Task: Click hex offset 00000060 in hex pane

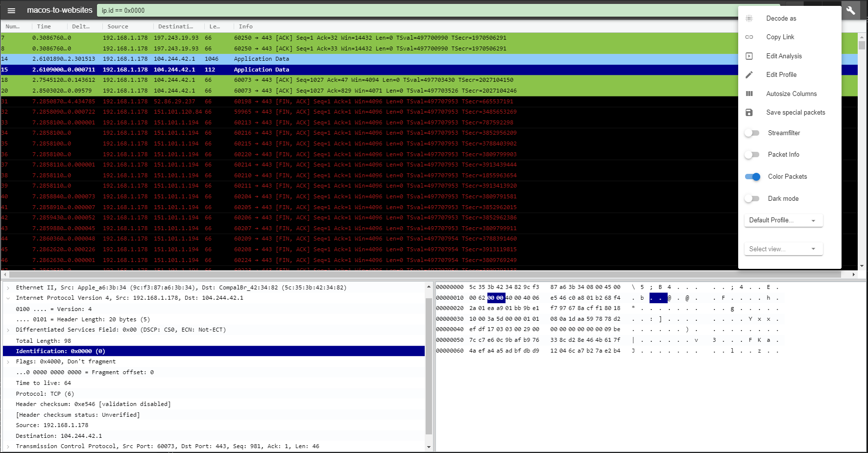Action: click(450, 351)
